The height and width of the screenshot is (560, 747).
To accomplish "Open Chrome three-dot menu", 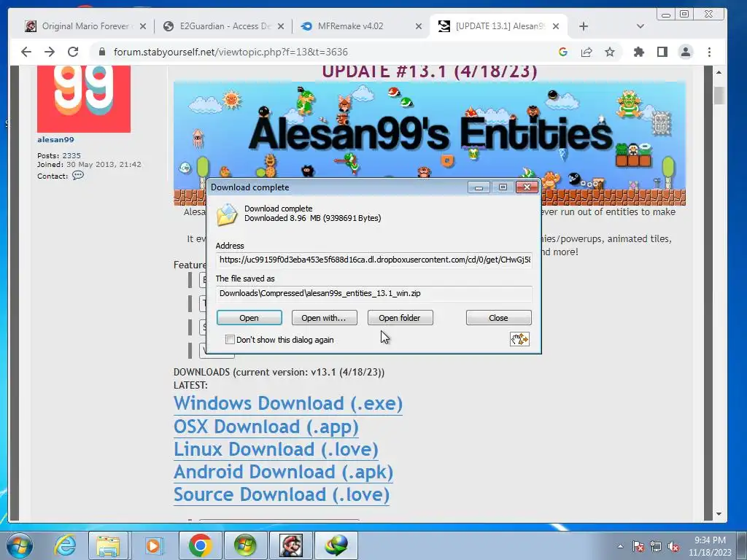I will click(709, 52).
